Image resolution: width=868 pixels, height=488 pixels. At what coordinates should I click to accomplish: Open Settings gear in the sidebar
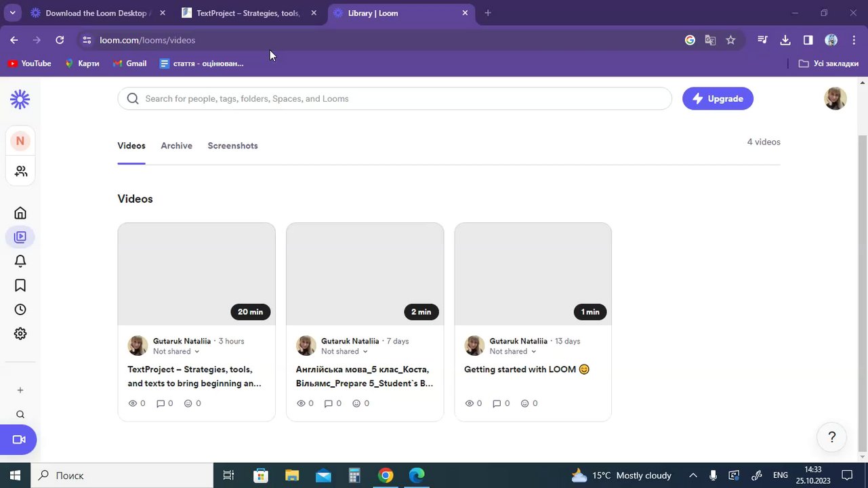coord(20,333)
